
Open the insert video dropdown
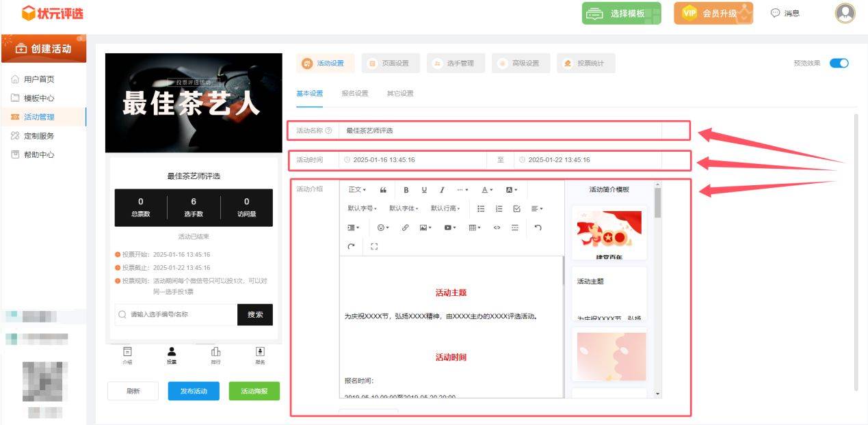click(449, 228)
